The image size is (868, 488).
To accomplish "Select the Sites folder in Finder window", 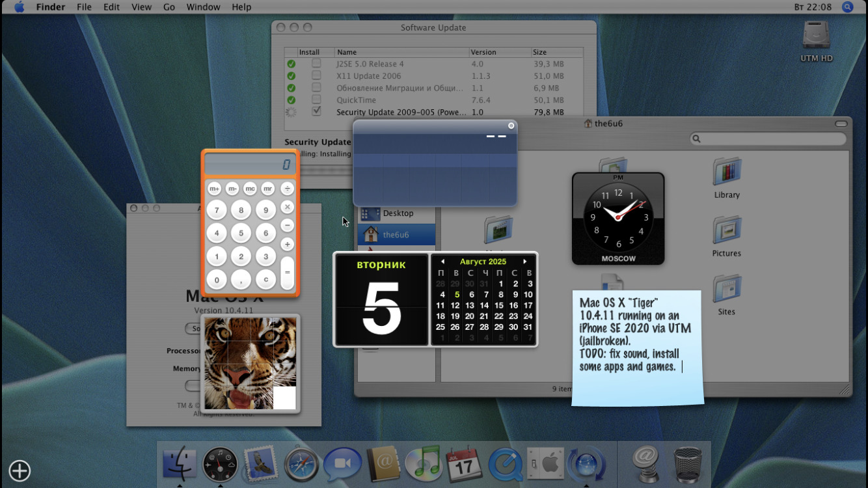I will [x=727, y=295].
